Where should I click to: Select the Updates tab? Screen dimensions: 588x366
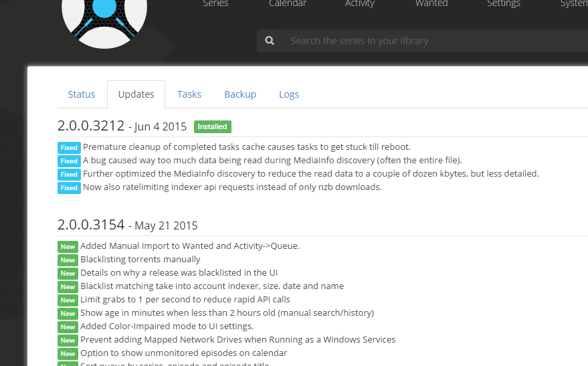[x=136, y=94]
